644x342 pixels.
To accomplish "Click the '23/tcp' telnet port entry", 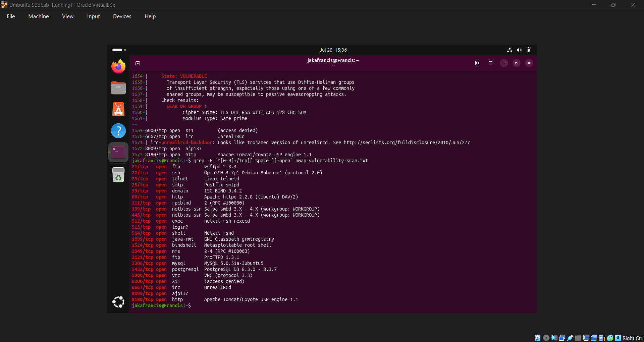I will pyautogui.click(x=140, y=179).
